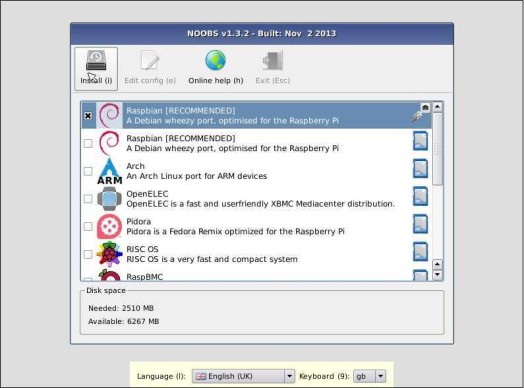Click the RISC OS raspberry cog icon
The image size is (524, 388).
(109, 254)
